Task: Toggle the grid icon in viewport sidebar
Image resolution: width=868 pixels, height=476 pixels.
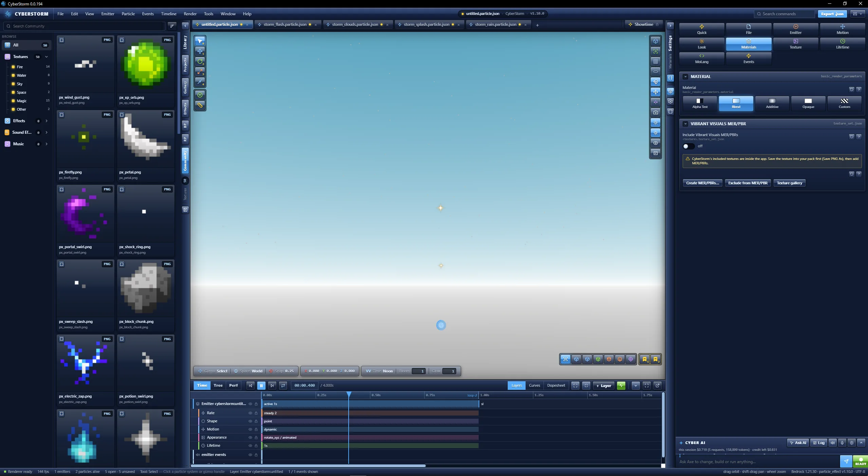Action: 655,61
